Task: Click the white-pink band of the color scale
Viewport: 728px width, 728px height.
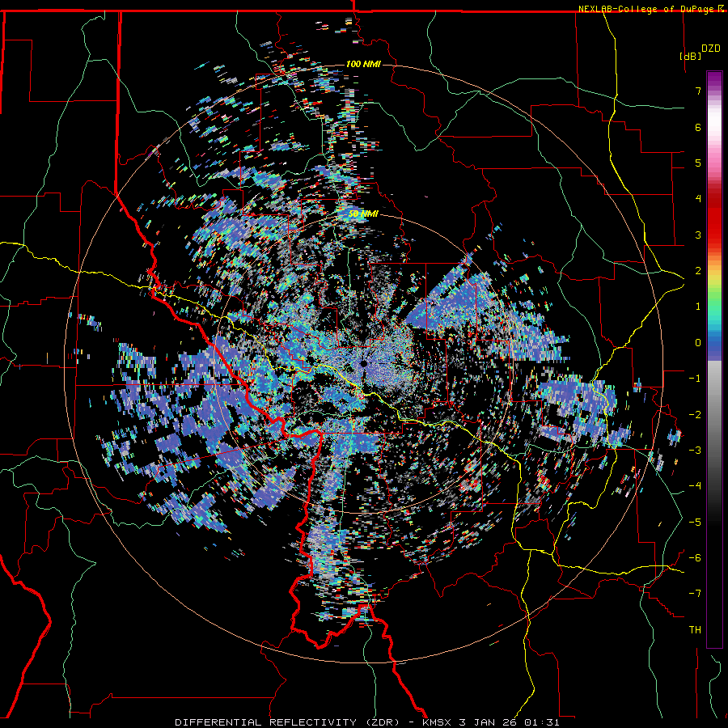Action: point(714,128)
